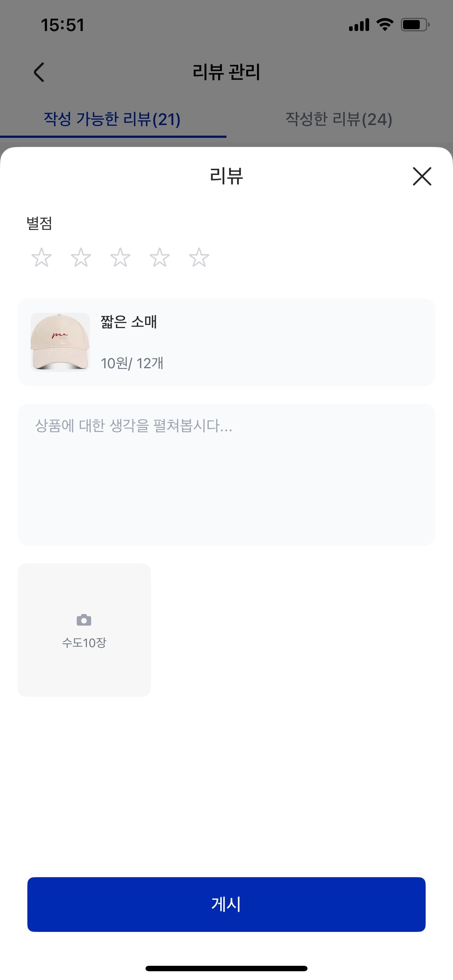Tap the home indicator bar

coord(226,968)
